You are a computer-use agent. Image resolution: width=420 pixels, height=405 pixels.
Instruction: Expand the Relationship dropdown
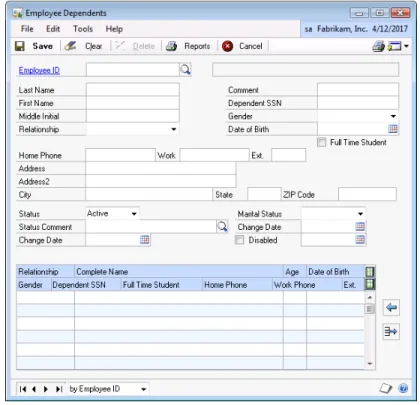174,129
